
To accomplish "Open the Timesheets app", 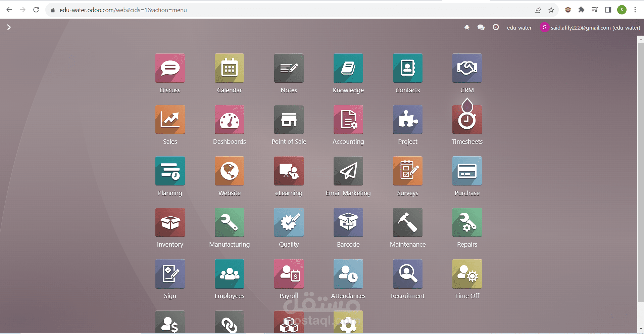I will (x=467, y=120).
